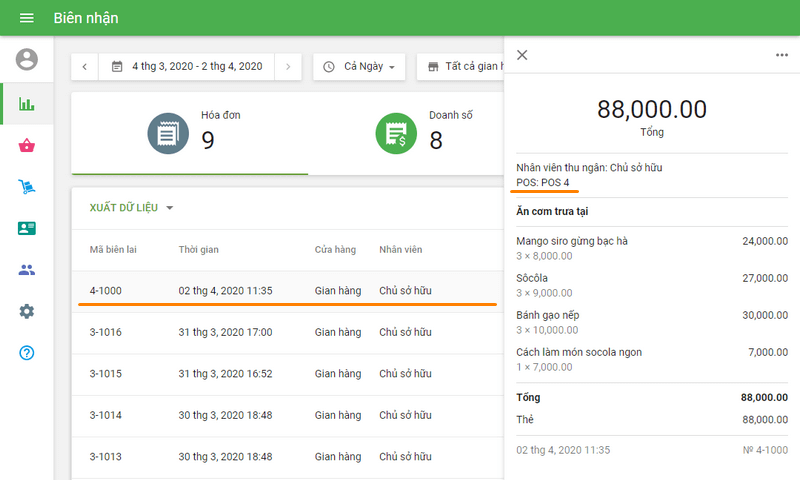Close the receipt detail panel
The image size is (800, 480).
(522, 55)
